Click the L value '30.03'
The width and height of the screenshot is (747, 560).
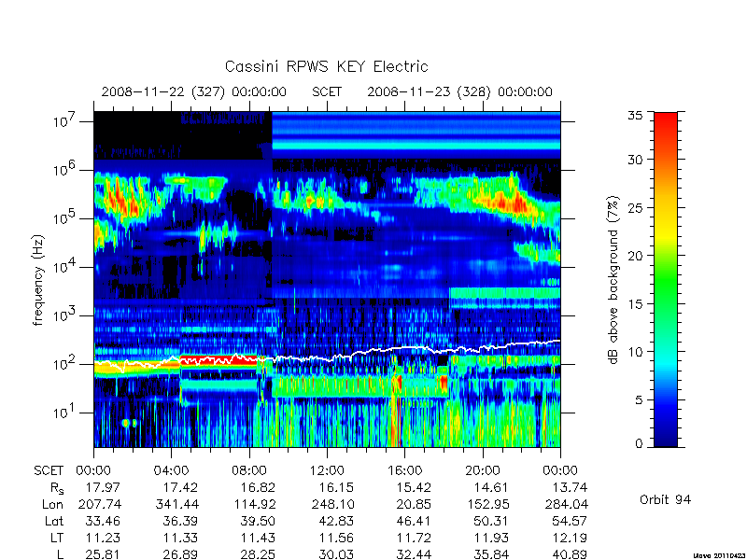[336, 554]
